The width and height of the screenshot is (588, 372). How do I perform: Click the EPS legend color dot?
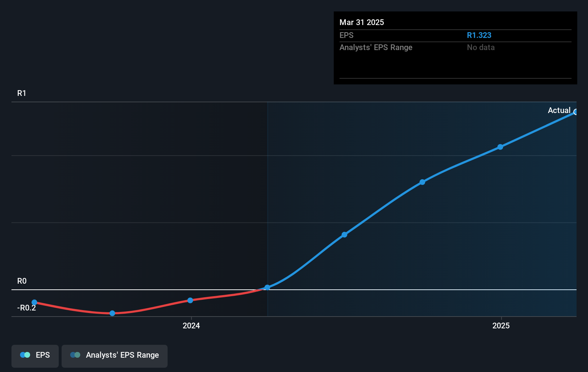[24, 355]
